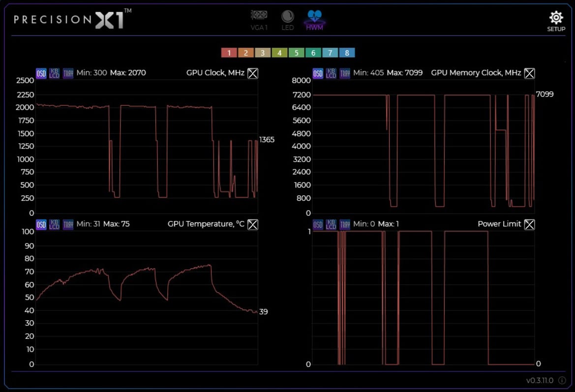Toggle TRAY for GPU Temperature graph
This screenshot has height=392, width=575.
pos(68,224)
